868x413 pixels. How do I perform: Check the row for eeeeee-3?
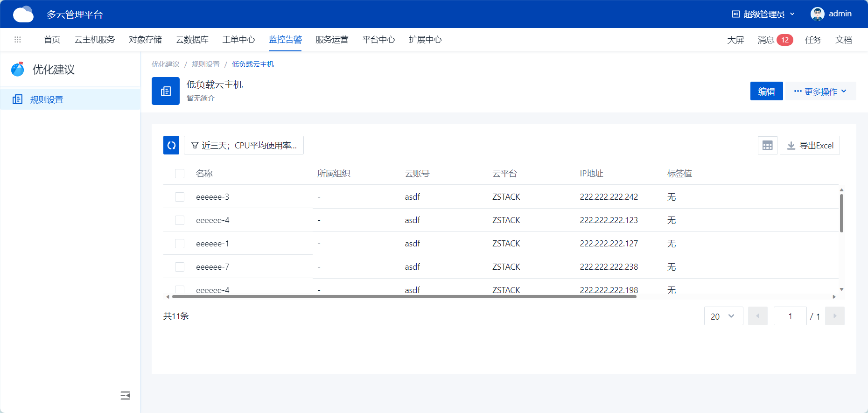click(x=180, y=197)
